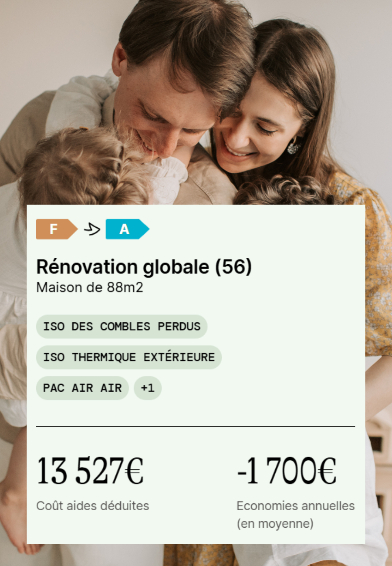Expand the +1 additional works tag
Viewport: 392px width, 566px height.
point(148,388)
